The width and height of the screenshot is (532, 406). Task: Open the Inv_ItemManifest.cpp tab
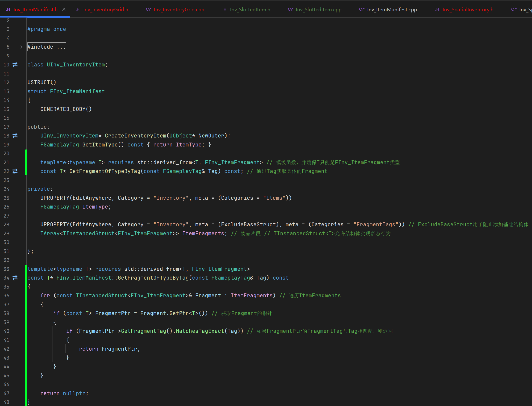tap(392, 9)
